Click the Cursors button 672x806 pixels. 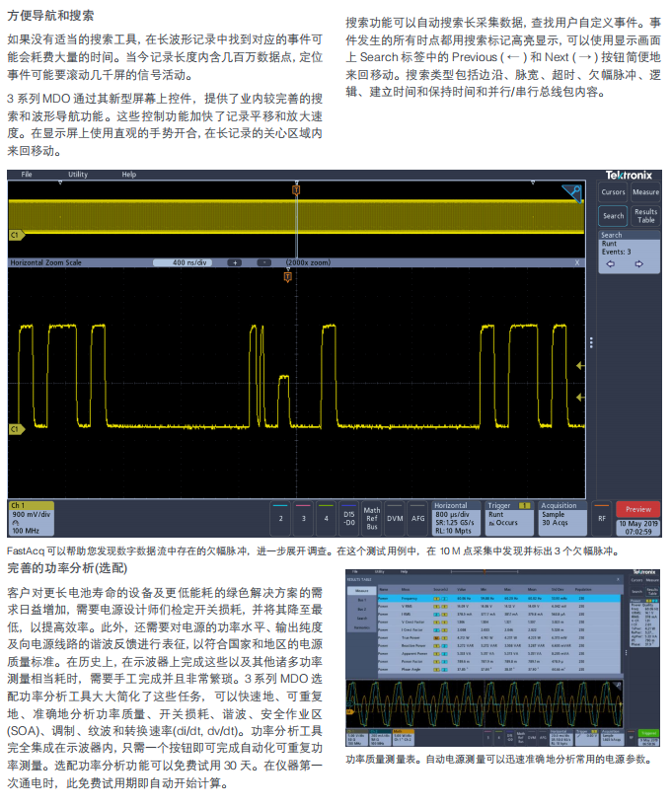pyautogui.click(x=613, y=192)
